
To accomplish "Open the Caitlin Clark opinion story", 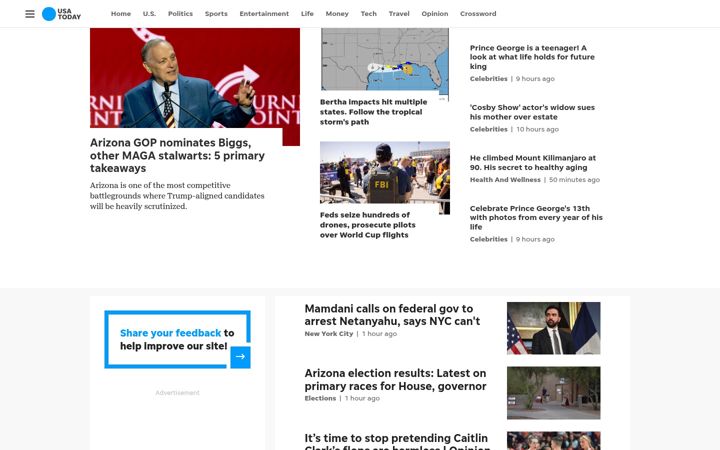I will click(397, 441).
